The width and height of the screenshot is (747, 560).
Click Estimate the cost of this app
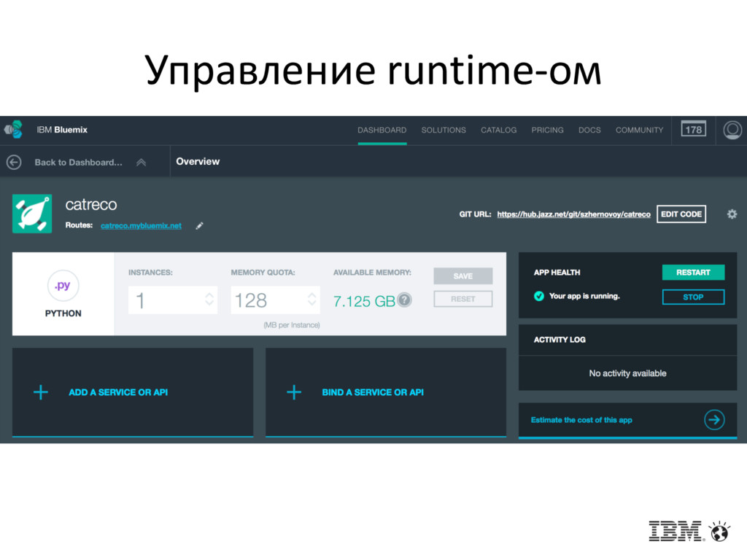(581, 420)
